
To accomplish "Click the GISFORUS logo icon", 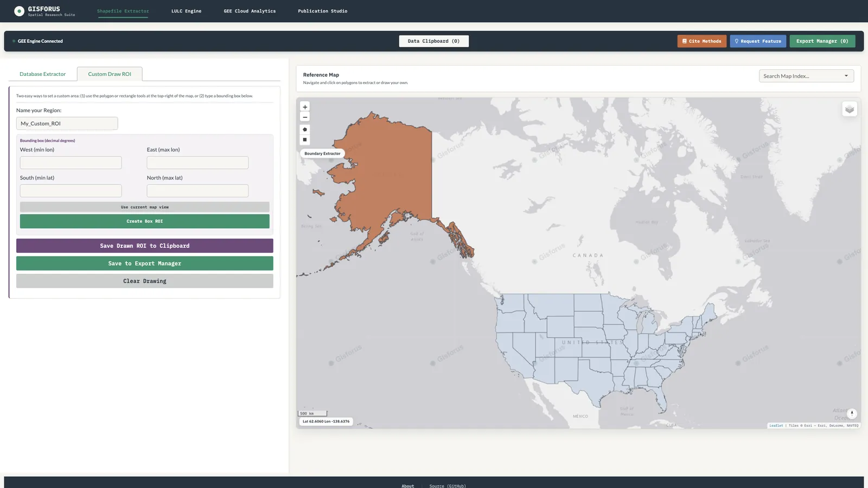I will coord(19,11).
